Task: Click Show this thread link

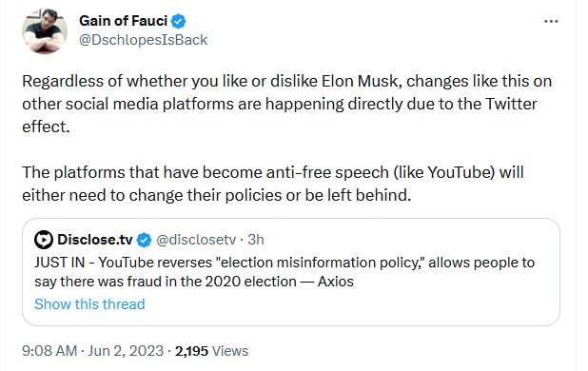Action: click(89, 303)
